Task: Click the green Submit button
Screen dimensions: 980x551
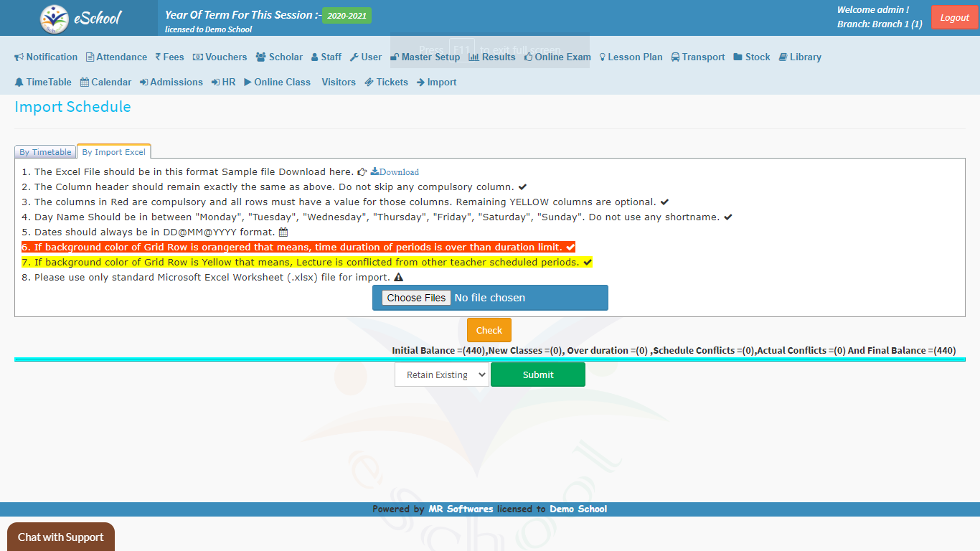Action: (x=537, y=375)
